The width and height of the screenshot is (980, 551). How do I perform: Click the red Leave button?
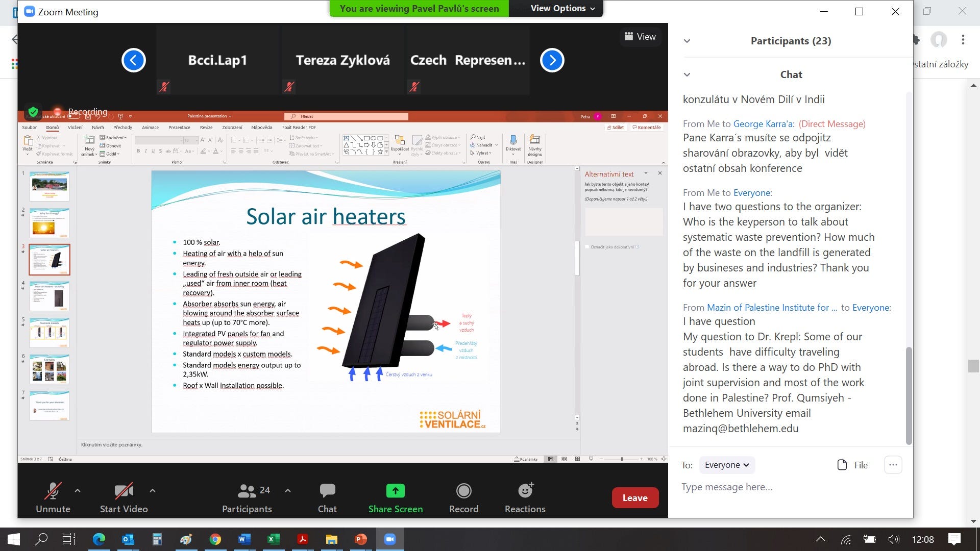click(x=634, y=498)
